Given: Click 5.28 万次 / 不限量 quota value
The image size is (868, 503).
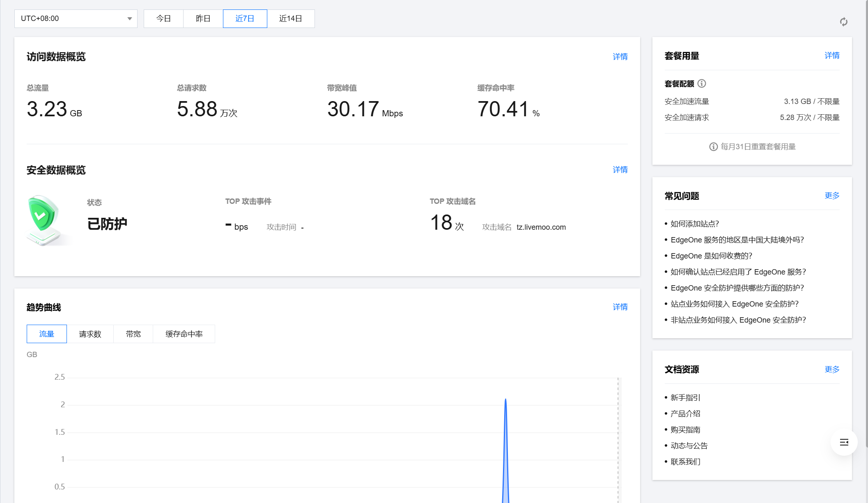Looking at the screenshot, I should tap(810, 118).
